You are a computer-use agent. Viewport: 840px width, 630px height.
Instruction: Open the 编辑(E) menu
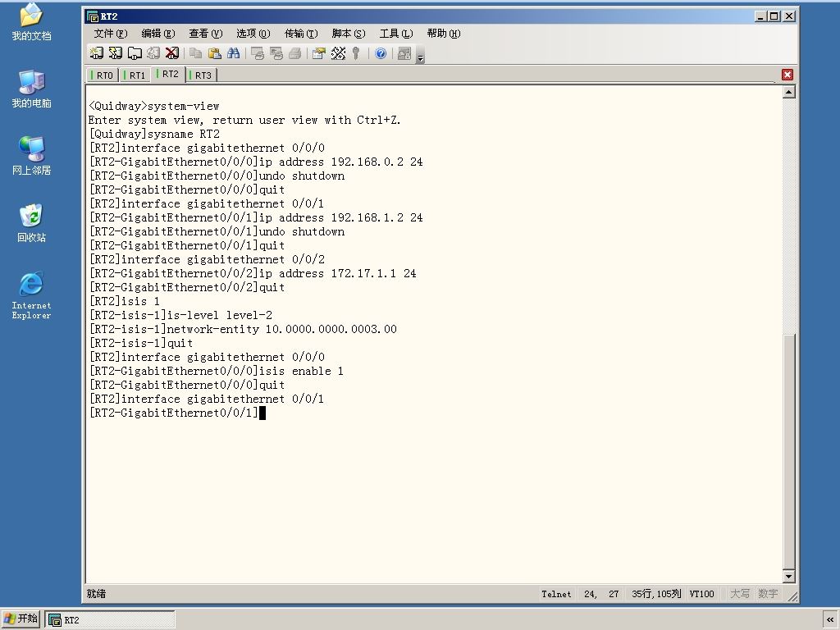[158, 33]
